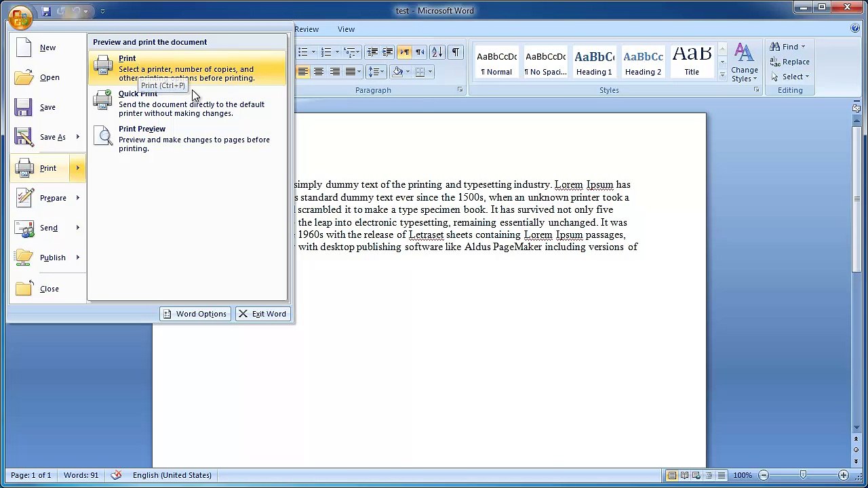Click Words: 91 count in status bar

[81, 475]
